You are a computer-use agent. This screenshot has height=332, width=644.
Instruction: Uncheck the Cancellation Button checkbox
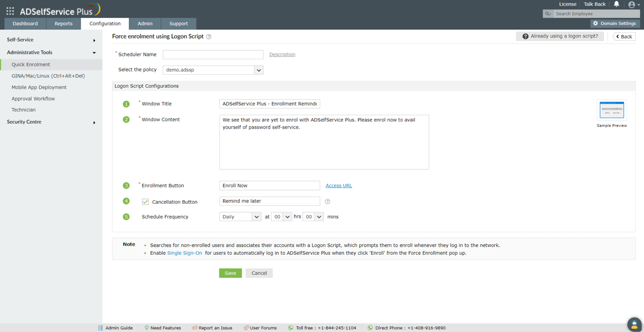point(145,202)
